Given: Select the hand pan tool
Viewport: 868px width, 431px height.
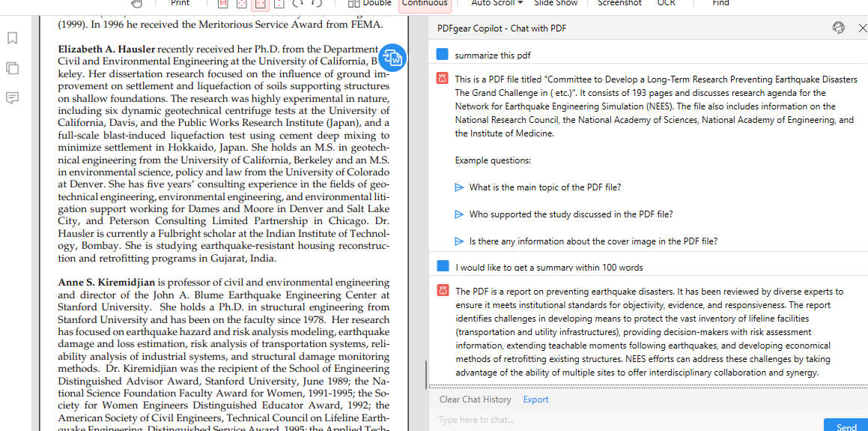Looking at the screenshot, I should (136, 3).
